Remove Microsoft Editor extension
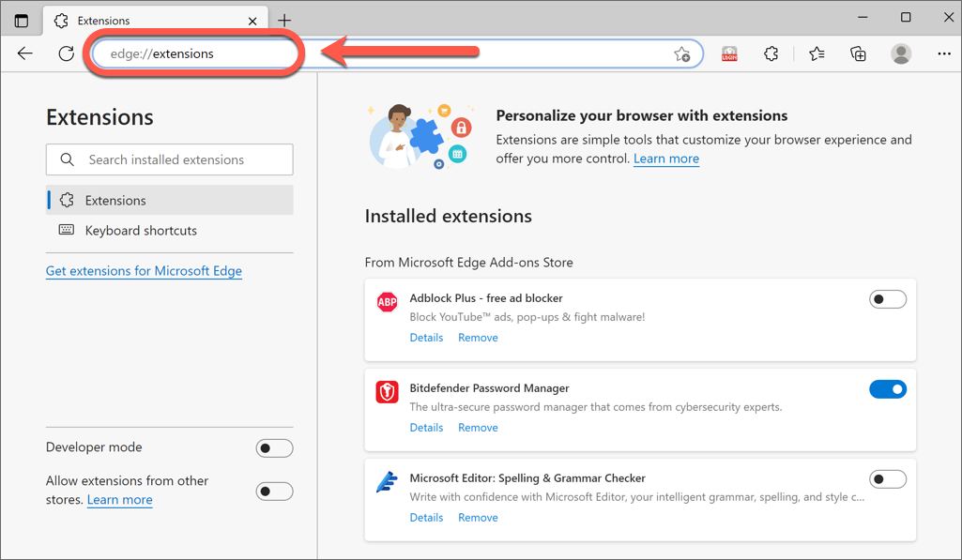 (x=478, y=517)
